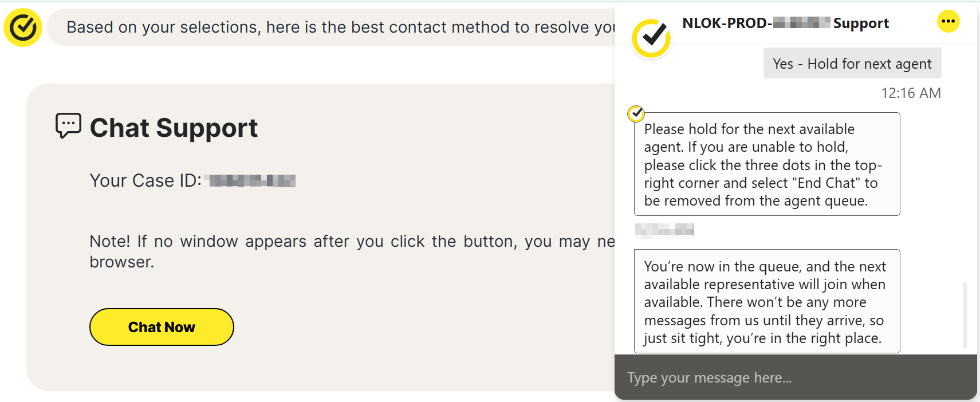Click the 'Yes - Hold for next agent' reply
980x402 pixels.
click(x=852, y=64)
